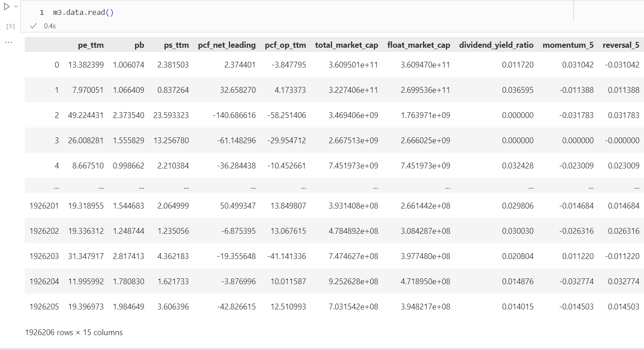Viewport: 644px width, 350px height.
Task: Select the reversal_5 column header
Action: point(621,45)
